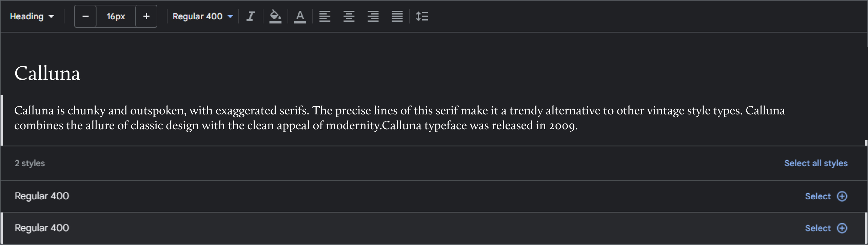Click the first Regular 400 style row label

coord(42,196)
